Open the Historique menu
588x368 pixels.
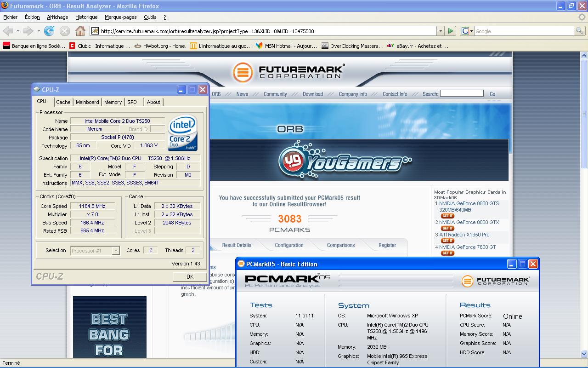(x=86, y=17)
